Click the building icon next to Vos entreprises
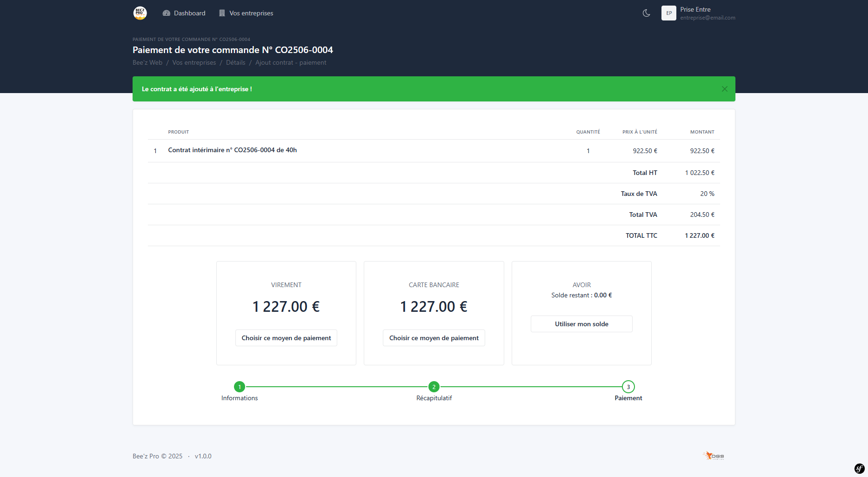Screen dimensions: 868x477 coord(221,13)
